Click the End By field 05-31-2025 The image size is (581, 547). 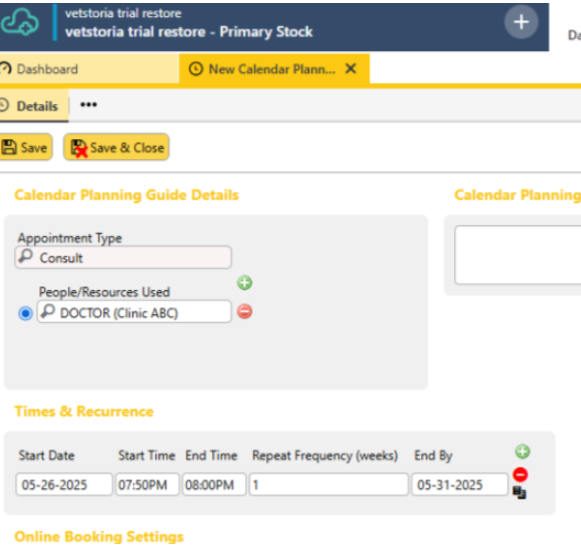click(459, 484)
